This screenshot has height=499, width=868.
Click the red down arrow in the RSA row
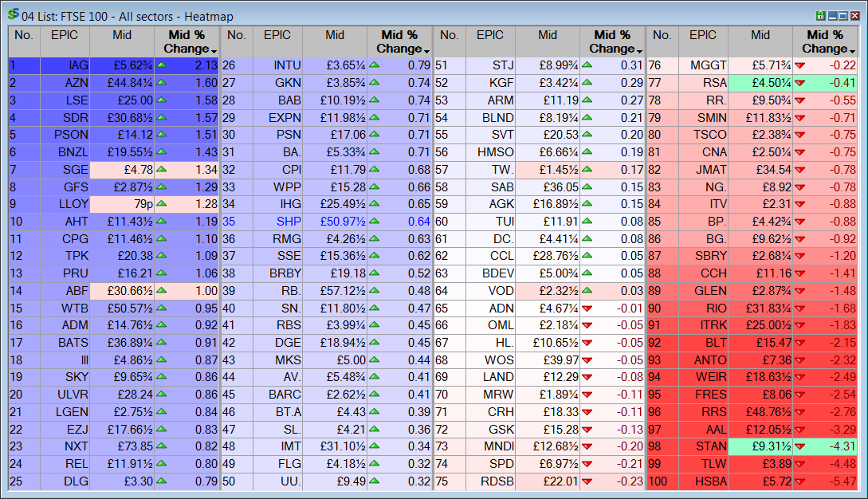(x=799, y=83)
